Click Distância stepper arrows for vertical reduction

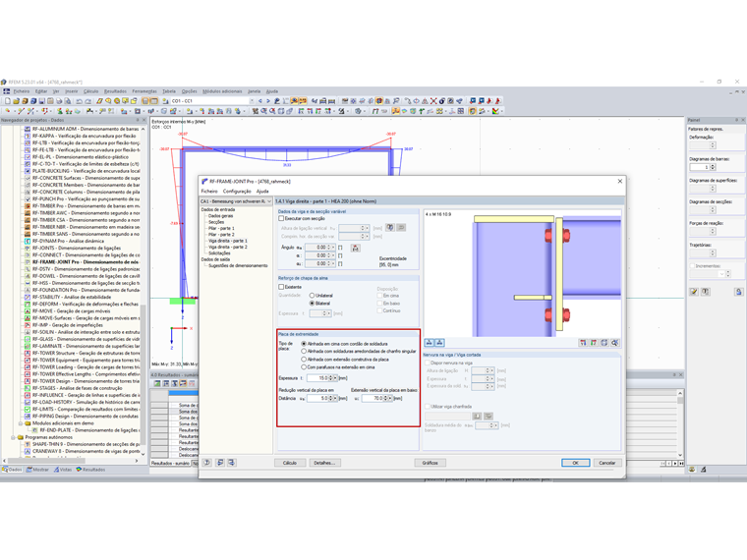coord(329,398)
